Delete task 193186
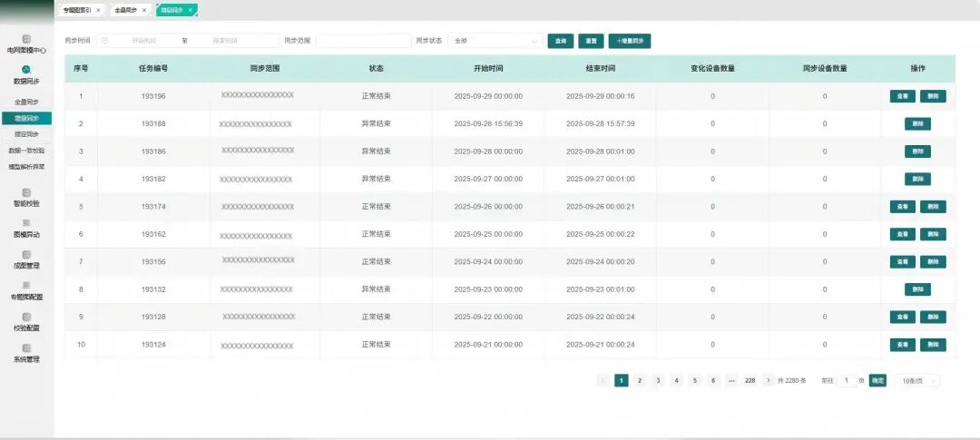 pos(917,152)
